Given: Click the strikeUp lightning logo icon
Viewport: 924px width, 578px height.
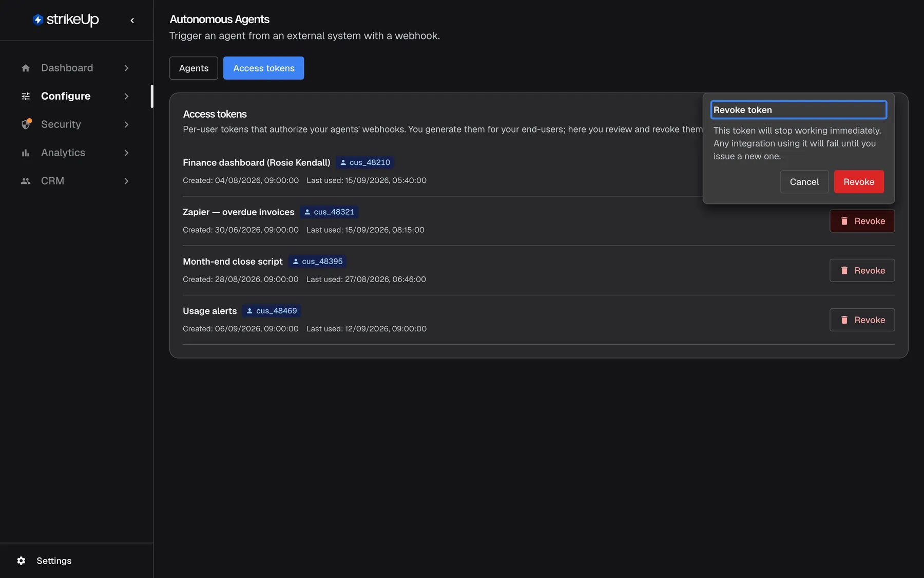Looking at the screenshot, I should pyautogui.click(x=38, y=20).
